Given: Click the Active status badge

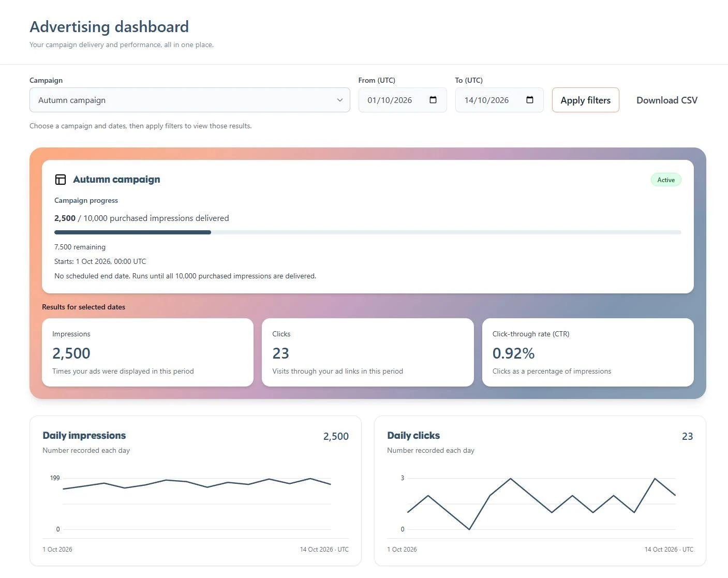Looking at the screenshot, I should [x=666, y=180].
